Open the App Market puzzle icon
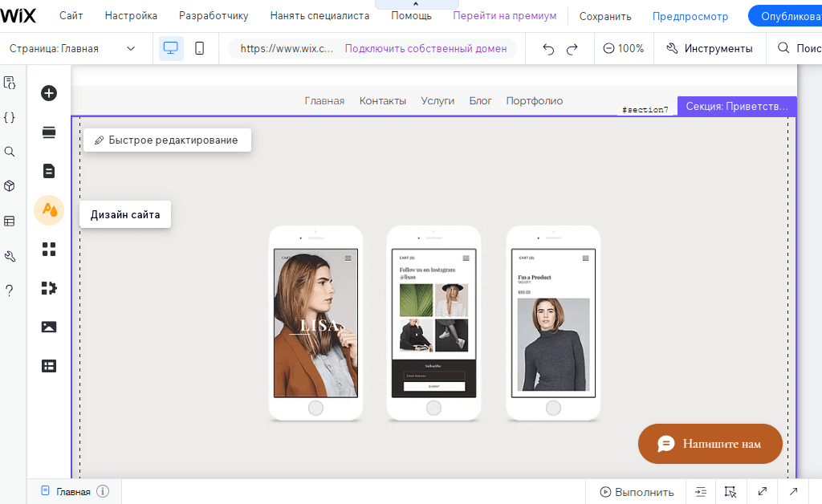822x504 pixels. [x=49, y=288]
